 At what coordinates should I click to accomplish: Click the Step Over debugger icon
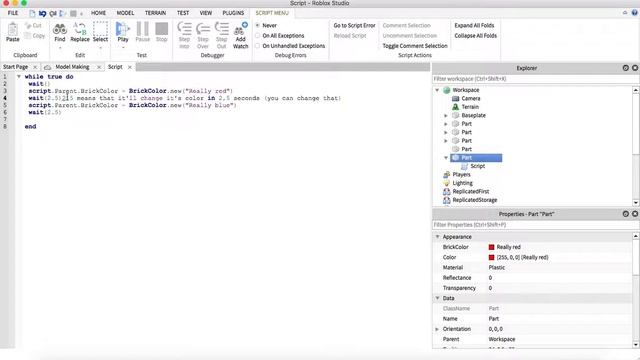click(203, 29)
